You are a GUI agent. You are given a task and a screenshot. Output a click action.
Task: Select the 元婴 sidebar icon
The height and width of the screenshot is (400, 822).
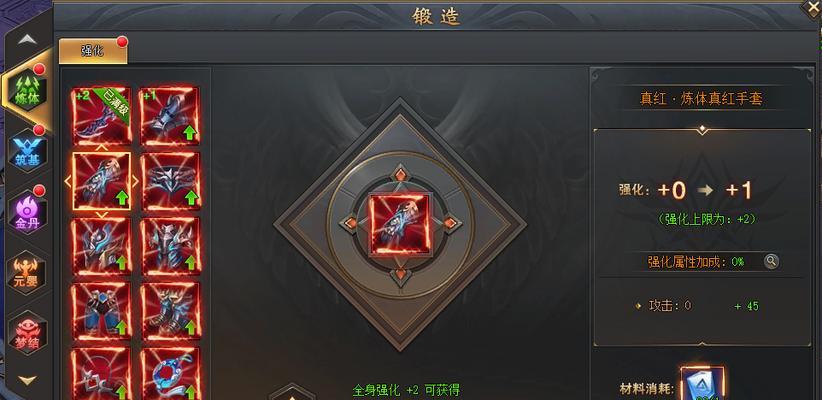pyautogui.click(x=28, y=273)
